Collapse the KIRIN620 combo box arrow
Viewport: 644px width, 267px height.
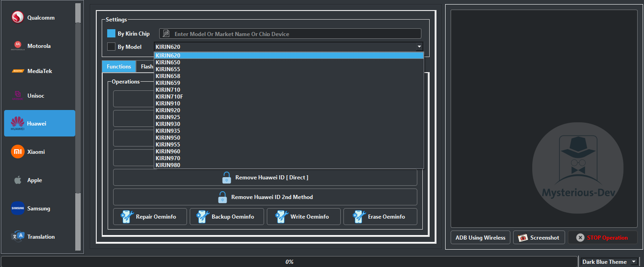[x=419, y=47]
